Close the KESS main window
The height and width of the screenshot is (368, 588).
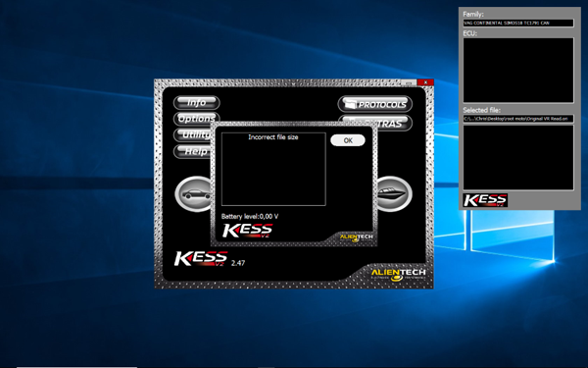pyautogui.click(x=425, y=82)
